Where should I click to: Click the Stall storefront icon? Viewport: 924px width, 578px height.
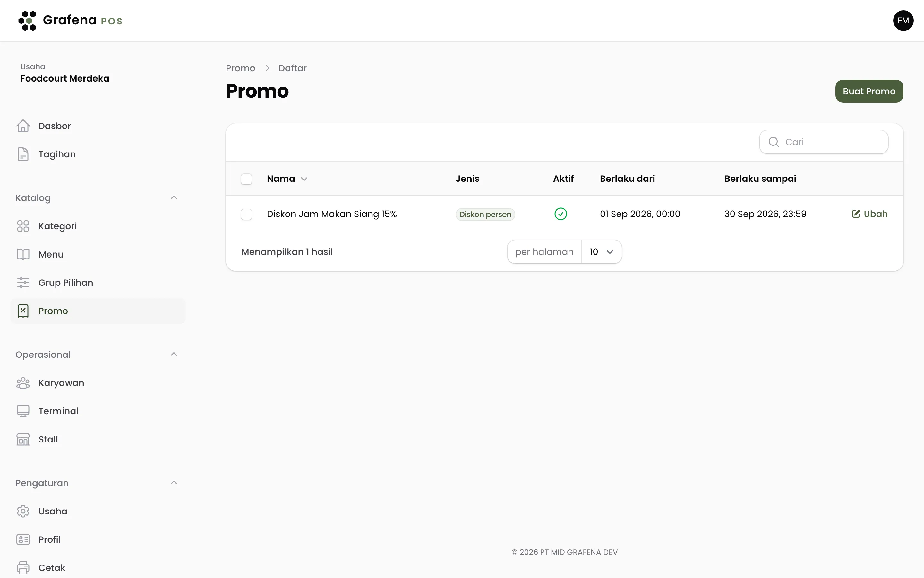click(23, 439)
